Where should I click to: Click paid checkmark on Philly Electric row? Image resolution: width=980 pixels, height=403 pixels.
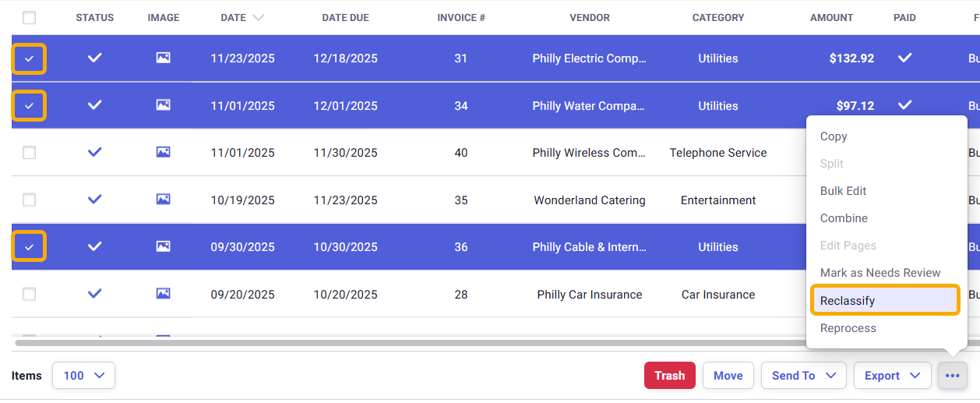pos(904,58)
